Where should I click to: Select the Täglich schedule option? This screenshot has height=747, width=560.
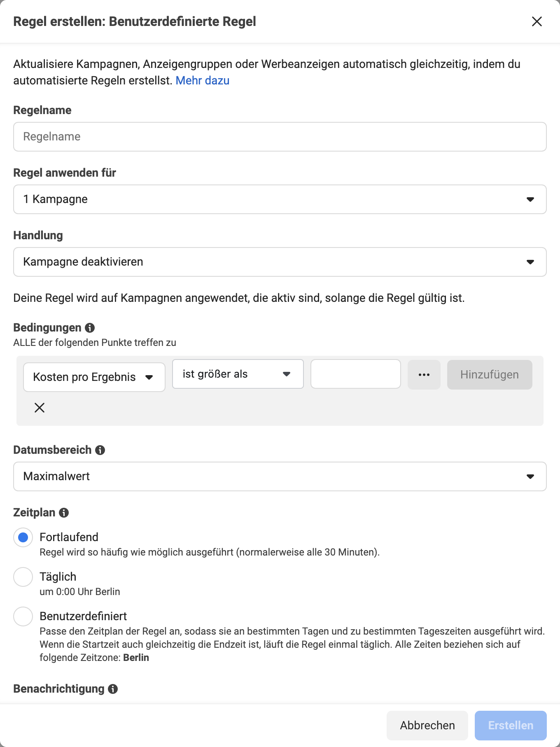[23, 577]
